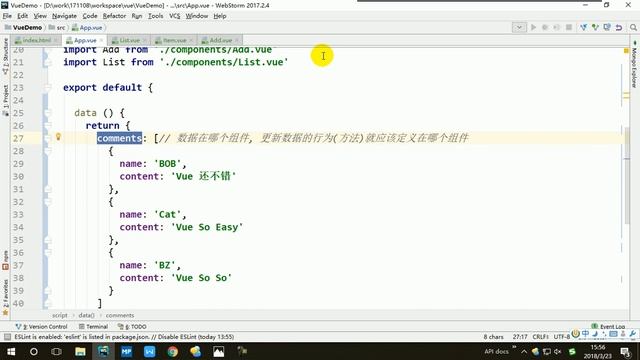
Task: Switch to the Add.vue tab
Action: pyautogui.click(x=220, y=40)
